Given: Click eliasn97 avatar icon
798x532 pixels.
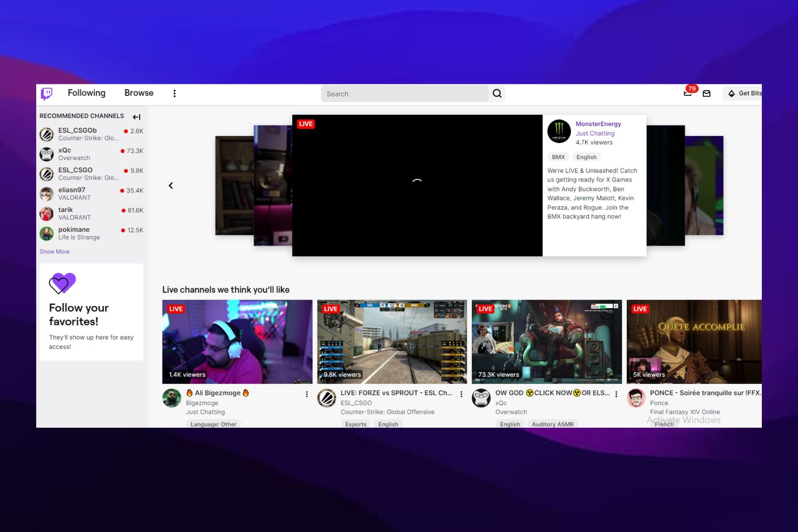Looking at the screenshot, I should click(47, 194).
